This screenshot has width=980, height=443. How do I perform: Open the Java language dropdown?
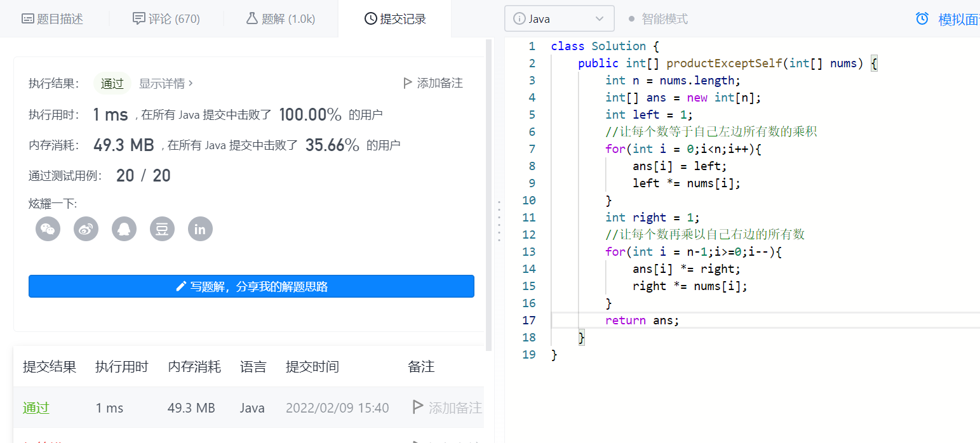tap(560, 18)
